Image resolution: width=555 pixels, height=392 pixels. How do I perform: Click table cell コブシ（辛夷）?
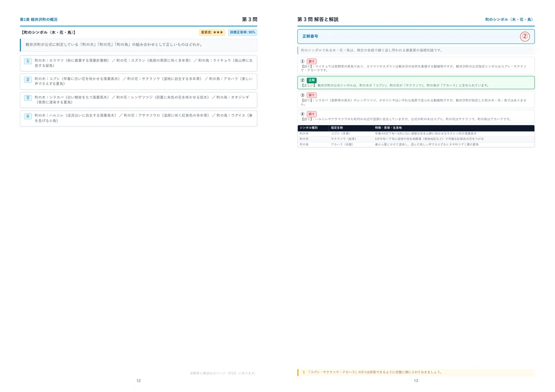click(340, 133)
